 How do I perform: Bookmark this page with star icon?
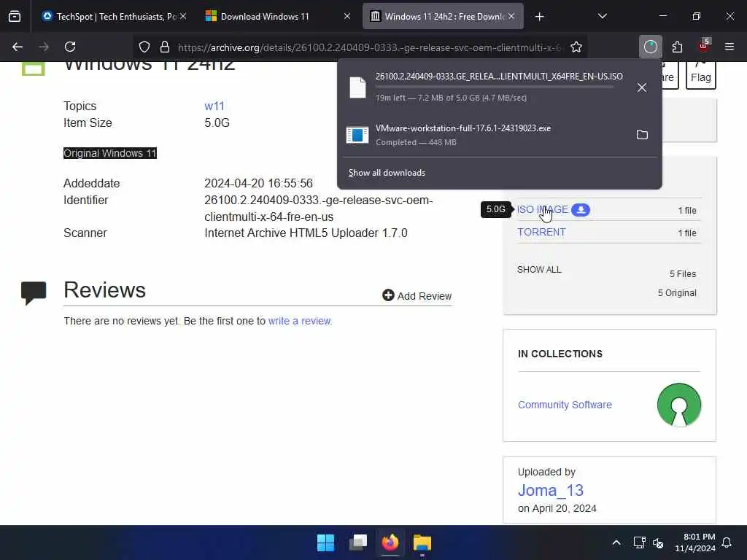576,47
